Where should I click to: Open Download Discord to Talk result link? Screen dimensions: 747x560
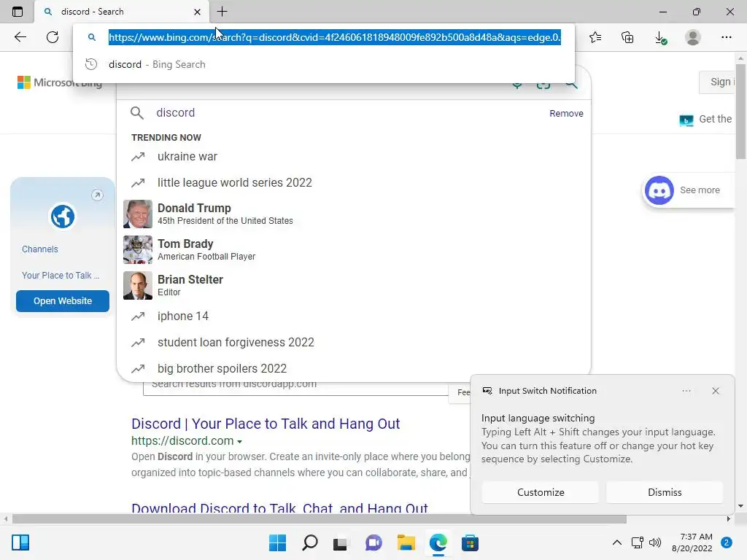tap(279, 508)
